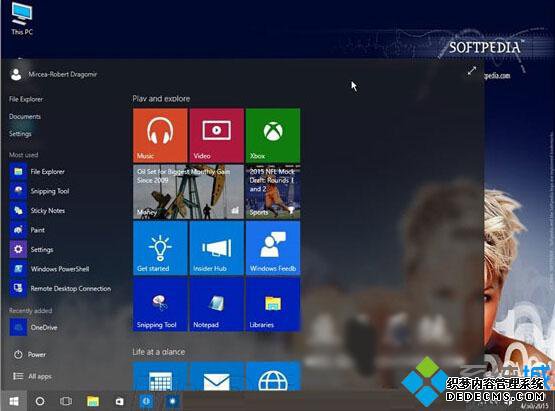Open the Sports NFL Mock Draft tile
This screenshot has height=411, width=555.
click(273, 192)
